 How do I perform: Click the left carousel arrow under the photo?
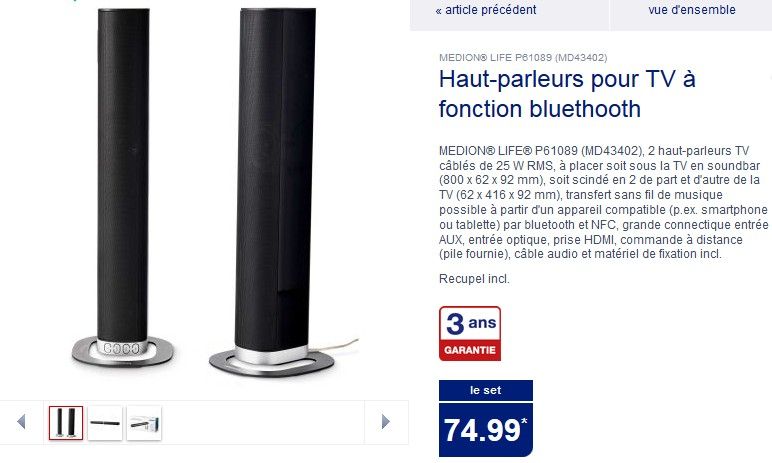click(21, 422)
